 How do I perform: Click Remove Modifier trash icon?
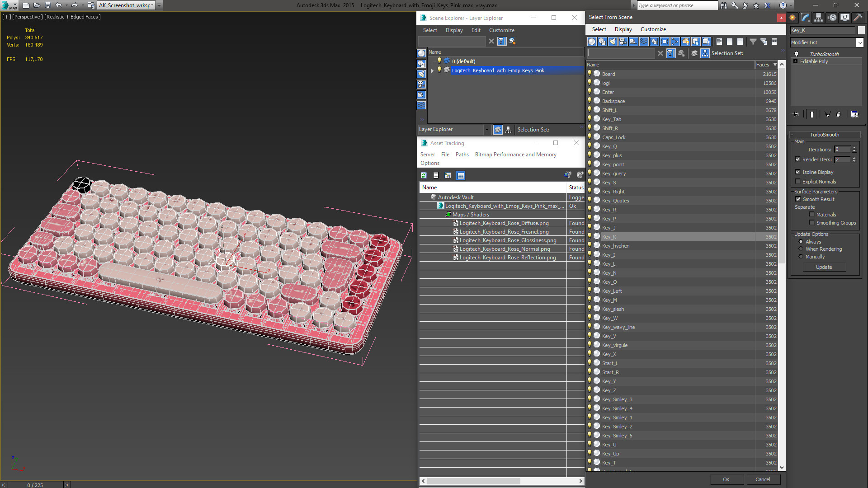(839, 114)
